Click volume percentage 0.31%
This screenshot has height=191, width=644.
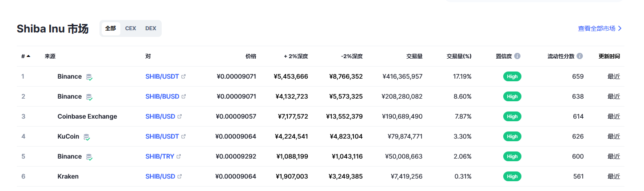pos(464,176)
